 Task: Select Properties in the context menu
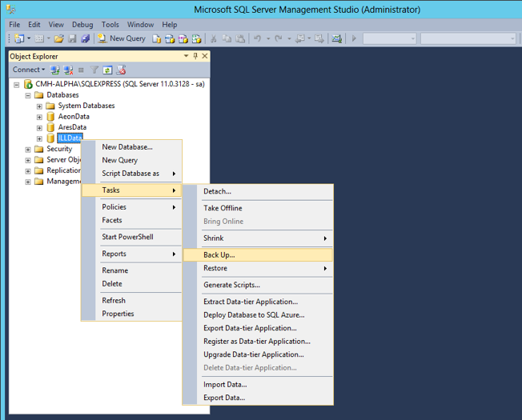[118, 314]
